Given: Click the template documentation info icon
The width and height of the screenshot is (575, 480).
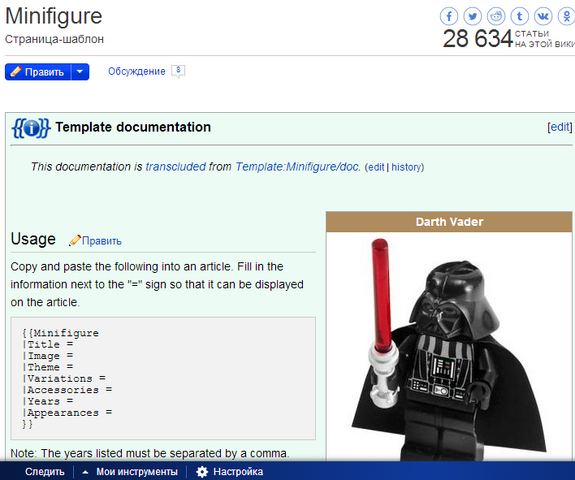Looking at the screenshot, I should [31, 128].
